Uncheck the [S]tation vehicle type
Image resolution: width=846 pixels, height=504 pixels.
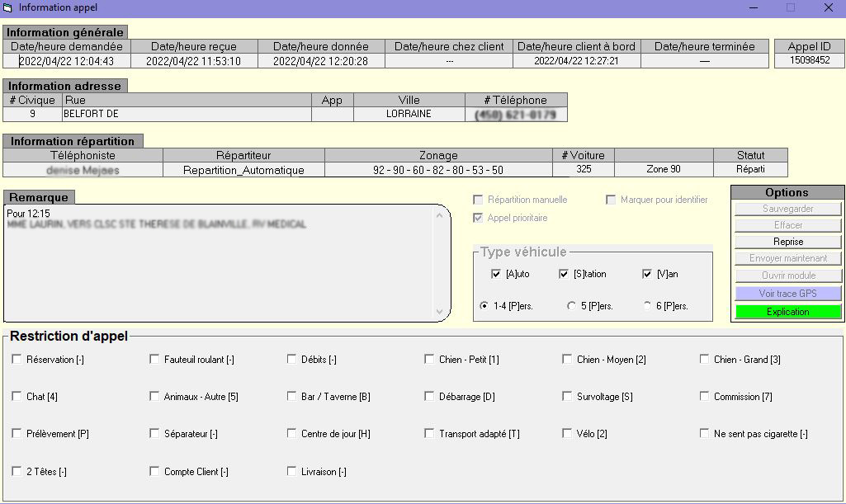tap(563, 274)
